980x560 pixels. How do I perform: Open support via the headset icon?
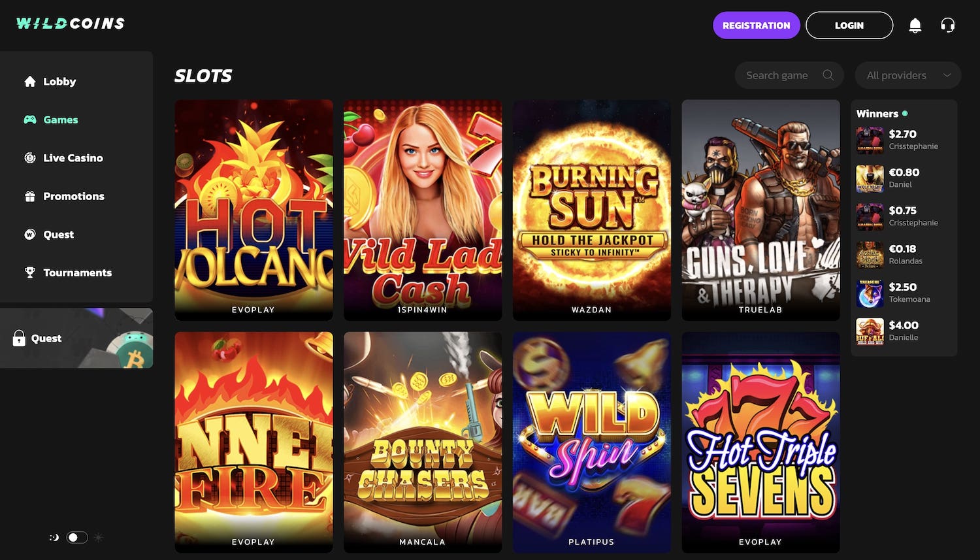coord(947,25)
